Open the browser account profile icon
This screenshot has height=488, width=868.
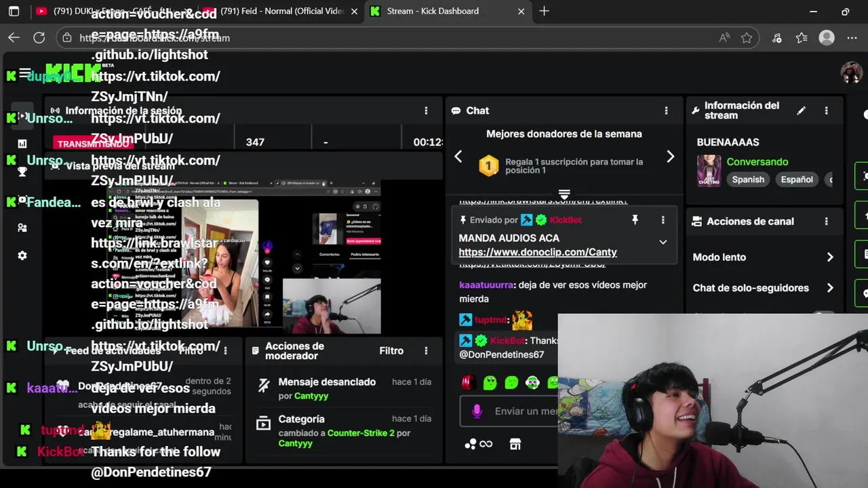coord(827,38)
